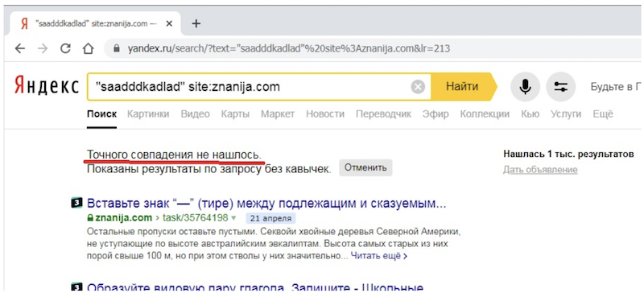Screen dimensions: 644x293
Task: Open result Образуйте видовую пару глагола
Action: pos(254,287)
